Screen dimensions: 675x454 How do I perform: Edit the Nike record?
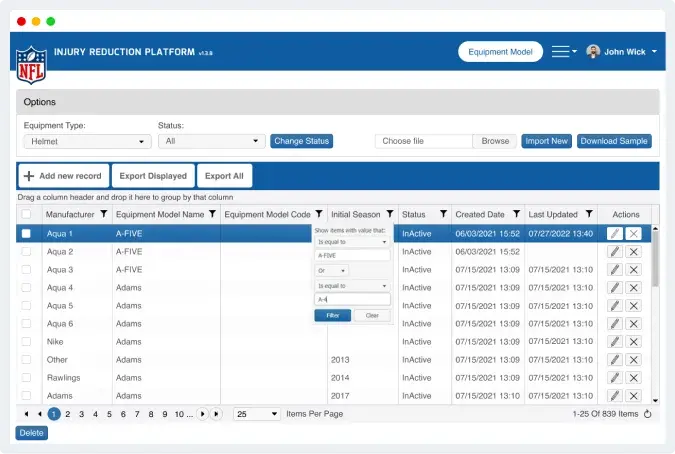tap(615, 342)
